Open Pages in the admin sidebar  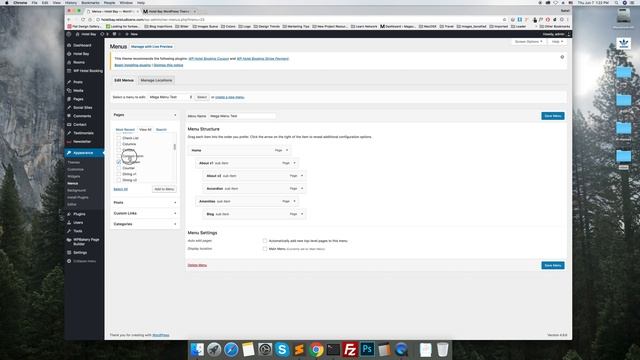pos(78,99)
